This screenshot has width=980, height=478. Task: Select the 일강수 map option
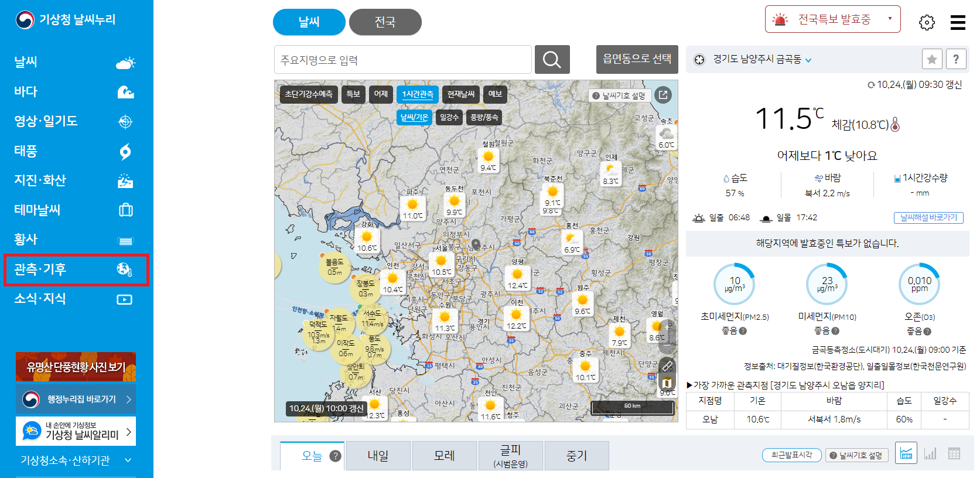449,118
